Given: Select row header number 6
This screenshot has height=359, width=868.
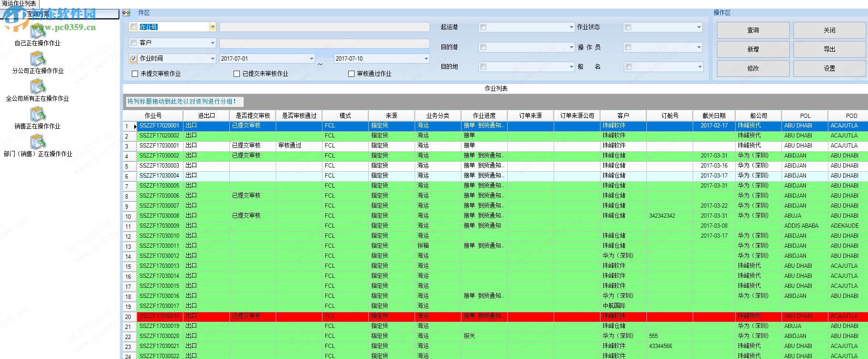Looking at the screenshot, I should (x=129, y=176).
